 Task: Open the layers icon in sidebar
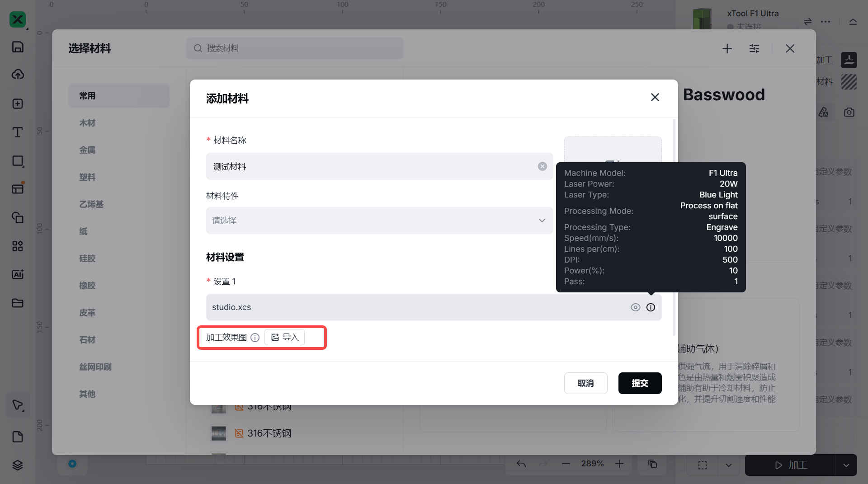pos(18,465)
